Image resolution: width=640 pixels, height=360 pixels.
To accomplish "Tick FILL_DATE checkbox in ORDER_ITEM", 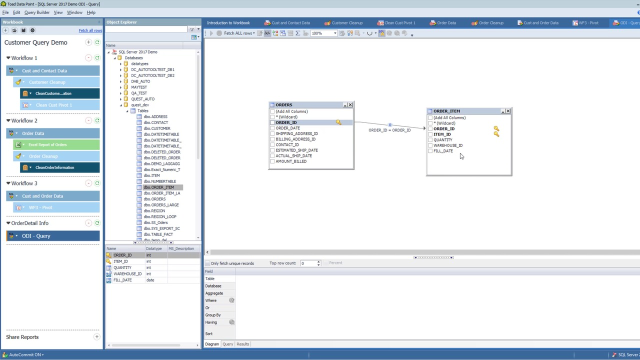I will 430,151.
